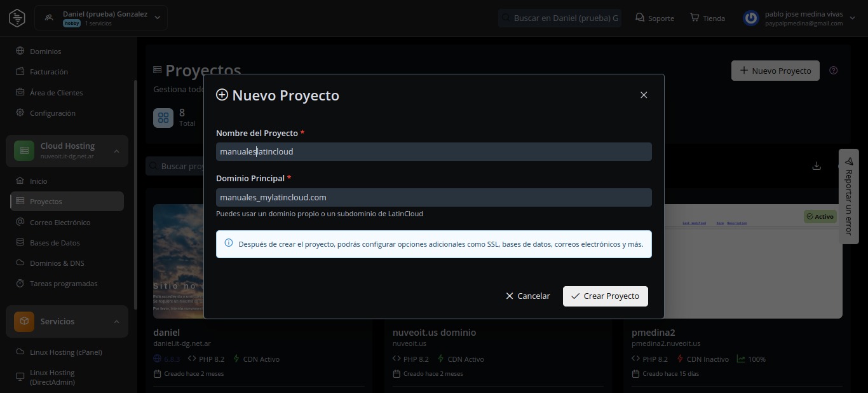Click the LatinCloud logo icon
Screen dimensions: 868x393
[17, 18]
